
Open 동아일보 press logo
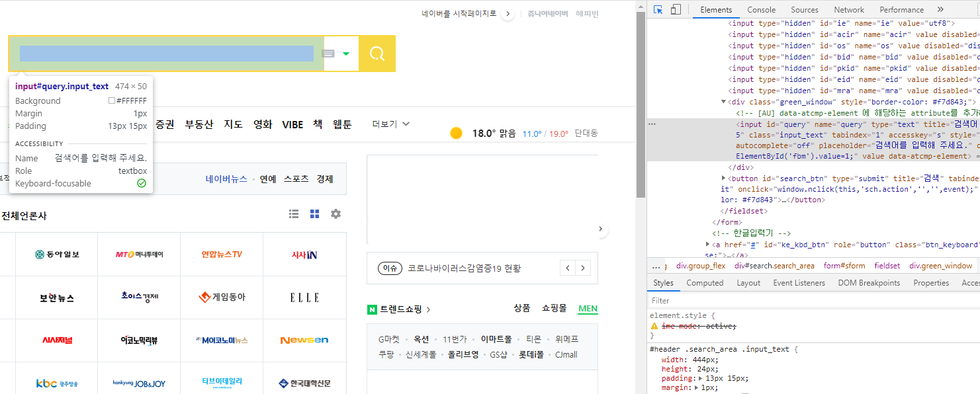tap(57, 255)
